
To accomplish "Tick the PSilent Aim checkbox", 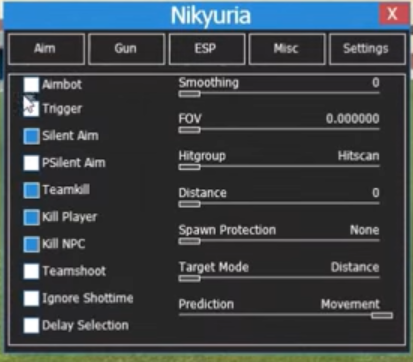I will tap(31, 163).
